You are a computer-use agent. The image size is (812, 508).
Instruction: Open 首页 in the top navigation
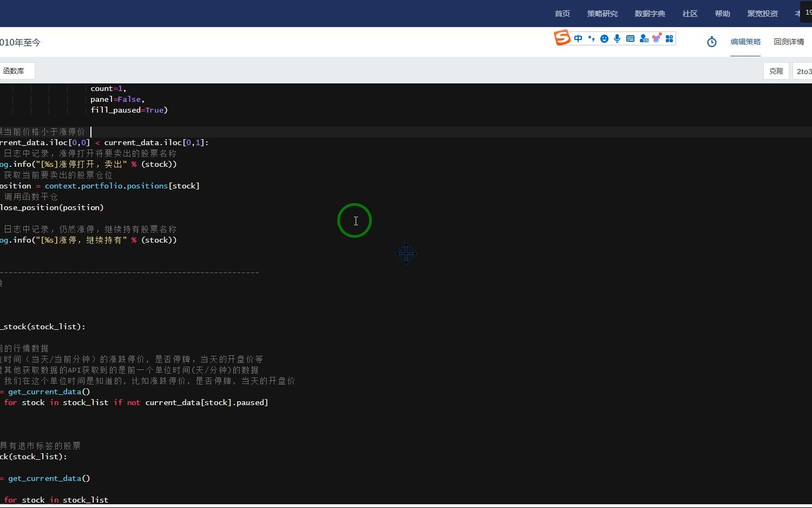[562, 14]
